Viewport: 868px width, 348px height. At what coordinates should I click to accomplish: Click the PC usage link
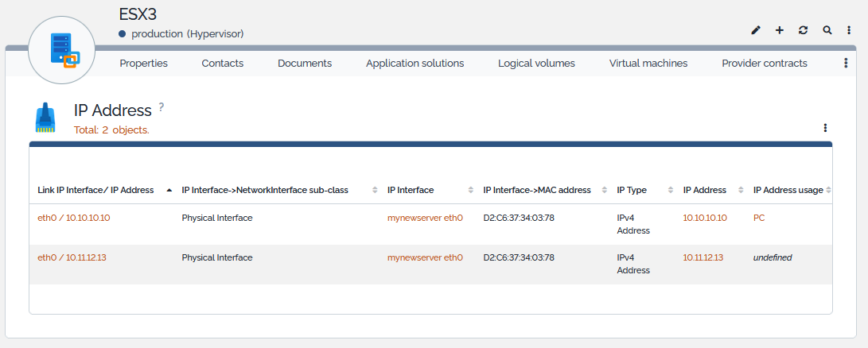(759, 218)
